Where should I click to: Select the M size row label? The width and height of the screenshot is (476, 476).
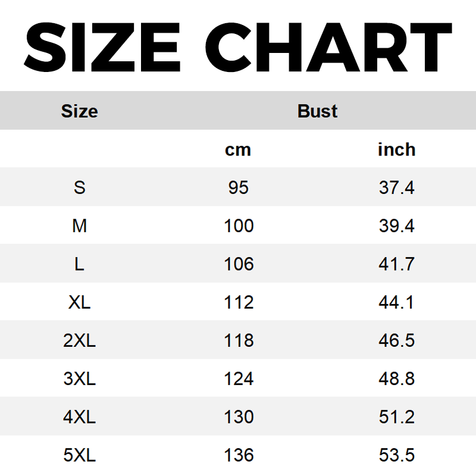point(80,226)
